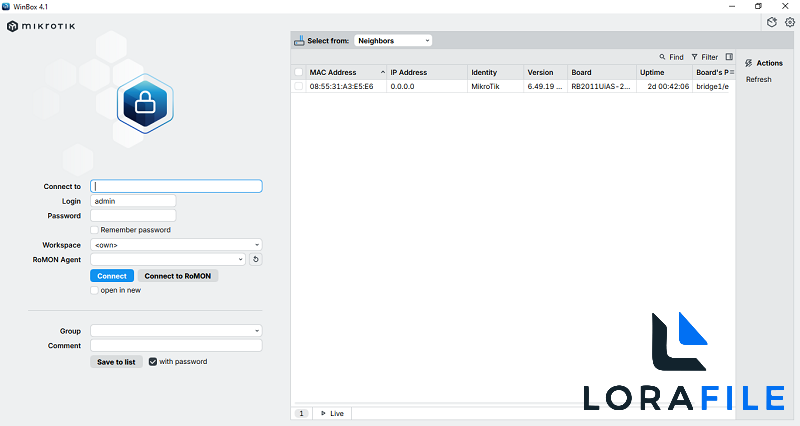This screenshot has width=800, height=426.
Task: Select all rows via header checkbox
Action: 298,72
